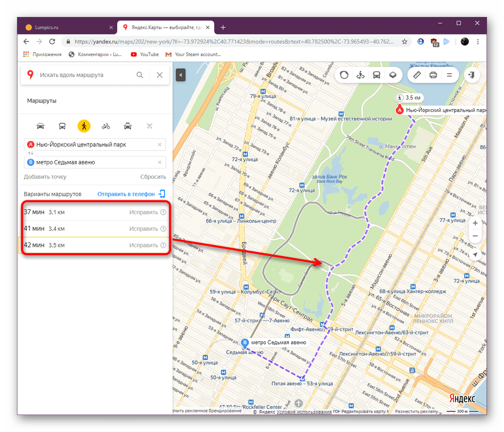Close the Lumpics.ru tab

coord(111,28)
